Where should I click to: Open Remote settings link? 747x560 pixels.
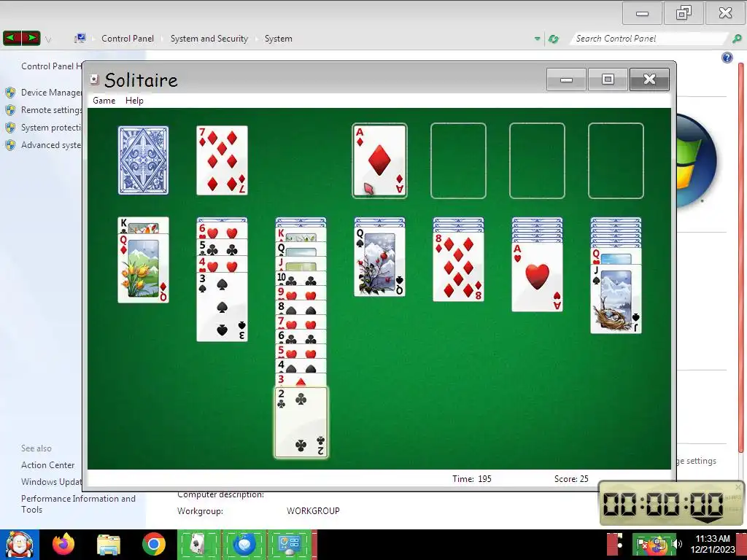click(x=52, y=110)
